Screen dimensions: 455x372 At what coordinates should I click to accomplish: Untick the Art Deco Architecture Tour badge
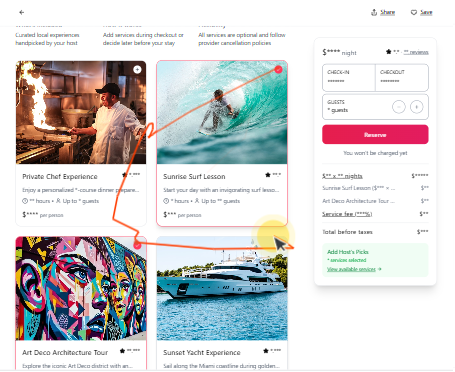(138, 245)
